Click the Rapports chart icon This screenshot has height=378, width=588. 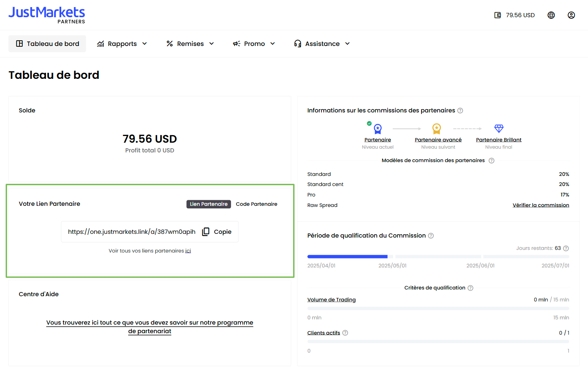tap(100, 44)
